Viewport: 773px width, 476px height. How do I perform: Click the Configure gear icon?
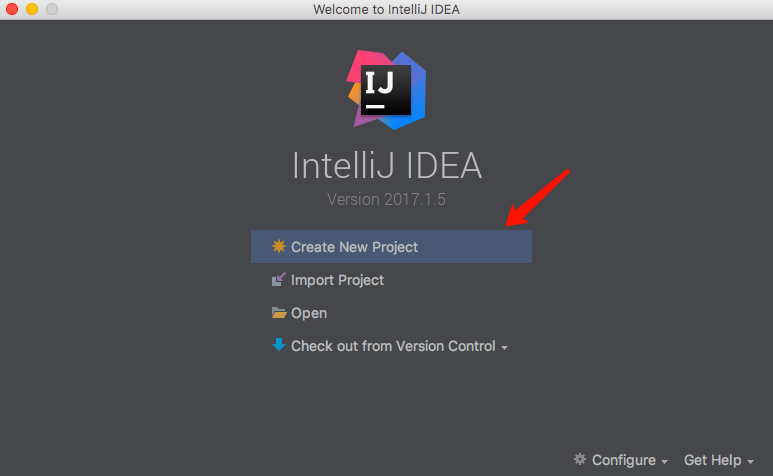(580, 459)
